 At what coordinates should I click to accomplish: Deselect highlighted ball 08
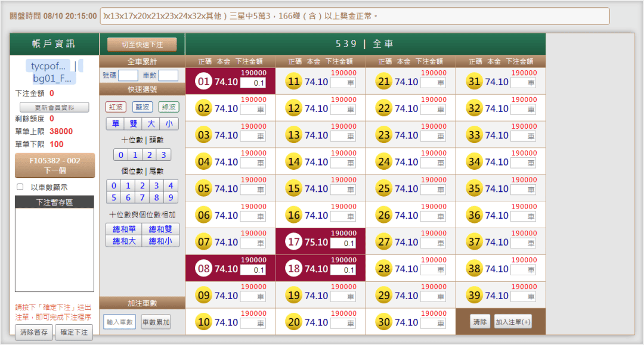(x=204, y=269)
